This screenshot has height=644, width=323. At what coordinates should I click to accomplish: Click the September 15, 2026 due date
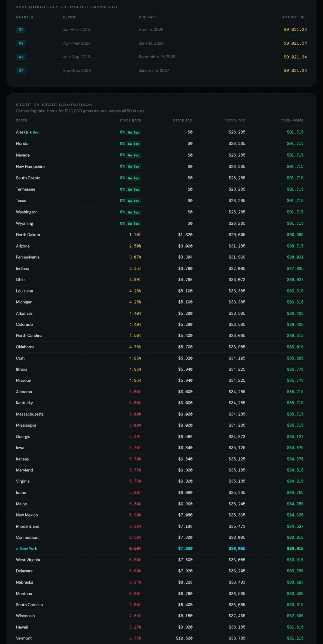[x=157, y=57]
